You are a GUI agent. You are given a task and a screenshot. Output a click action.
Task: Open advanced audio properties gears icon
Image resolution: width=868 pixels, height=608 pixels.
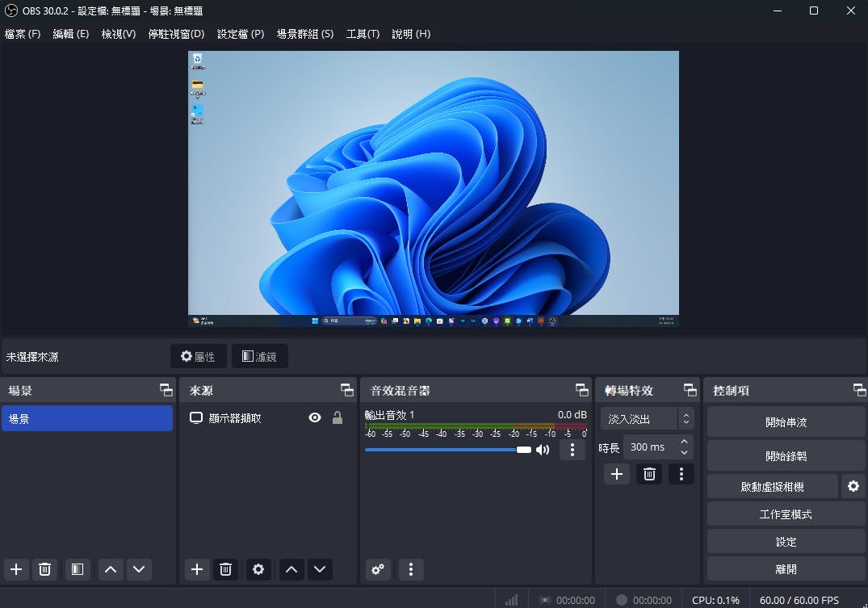378,569
